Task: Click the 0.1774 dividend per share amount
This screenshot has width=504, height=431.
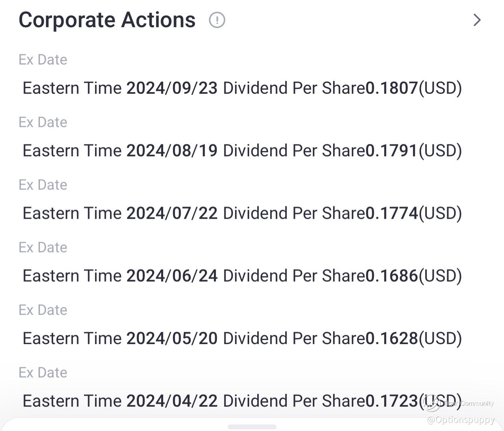Action: (392, 213)
